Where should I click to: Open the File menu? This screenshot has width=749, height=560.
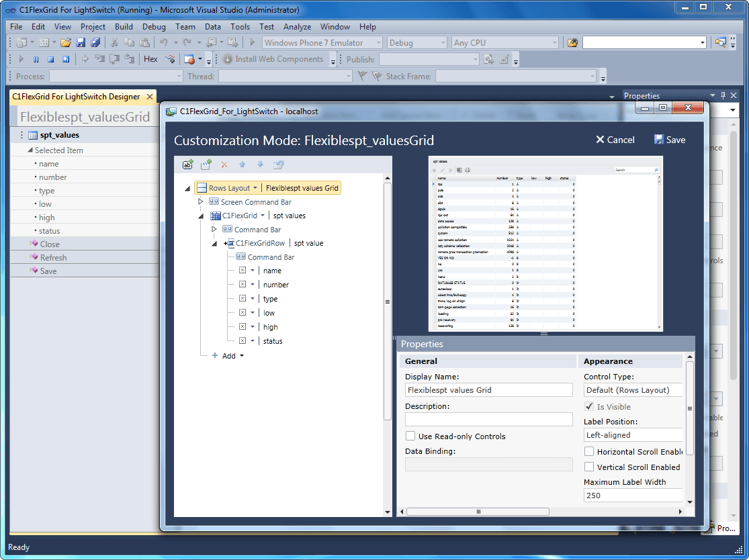pyautogui.click(x=16, y=27)
